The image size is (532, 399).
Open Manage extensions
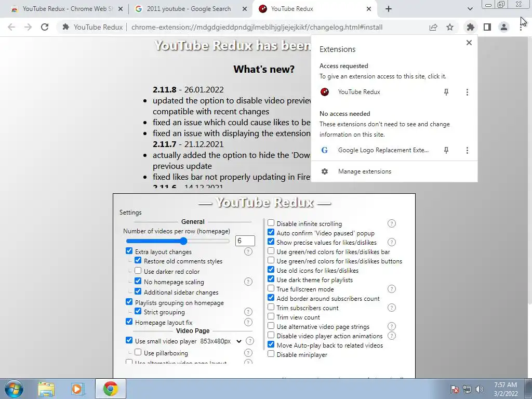coord(364,171)
